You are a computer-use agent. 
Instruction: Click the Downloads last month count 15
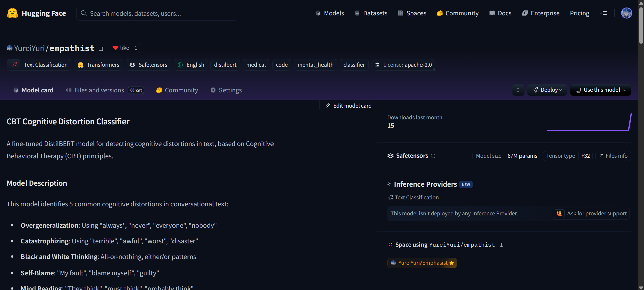tap(391, 126)
